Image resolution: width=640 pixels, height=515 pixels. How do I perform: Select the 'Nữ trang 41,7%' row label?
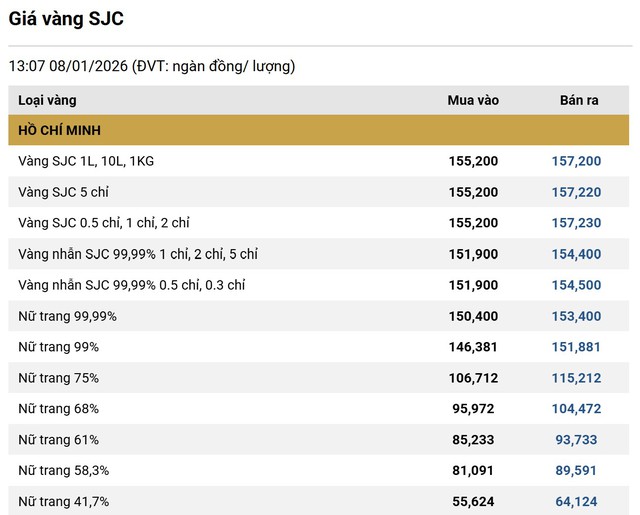click(63, 502)
